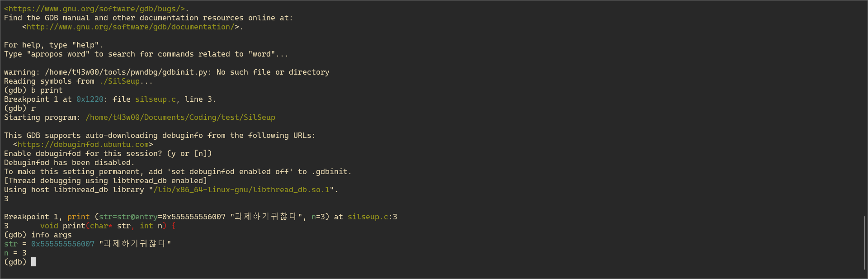The width and height of the screenshot is (868, 279).
Task: Click the Korean string in info args output
Action: (x=135, y=244)
